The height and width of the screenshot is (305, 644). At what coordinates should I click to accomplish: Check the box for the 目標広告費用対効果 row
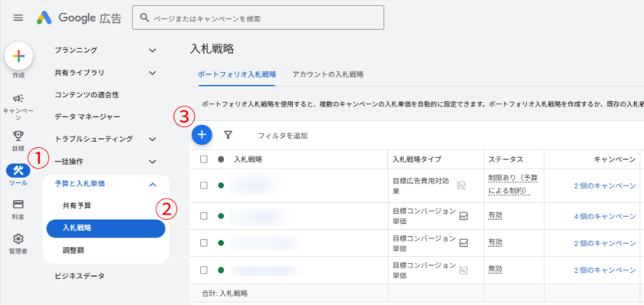tap(204, 185)
